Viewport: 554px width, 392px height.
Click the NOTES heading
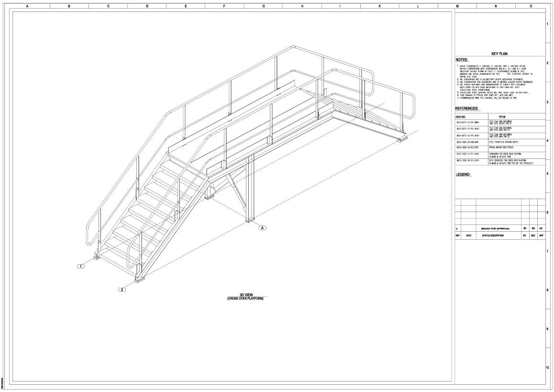pyautogui.click(x=461, y=60)
